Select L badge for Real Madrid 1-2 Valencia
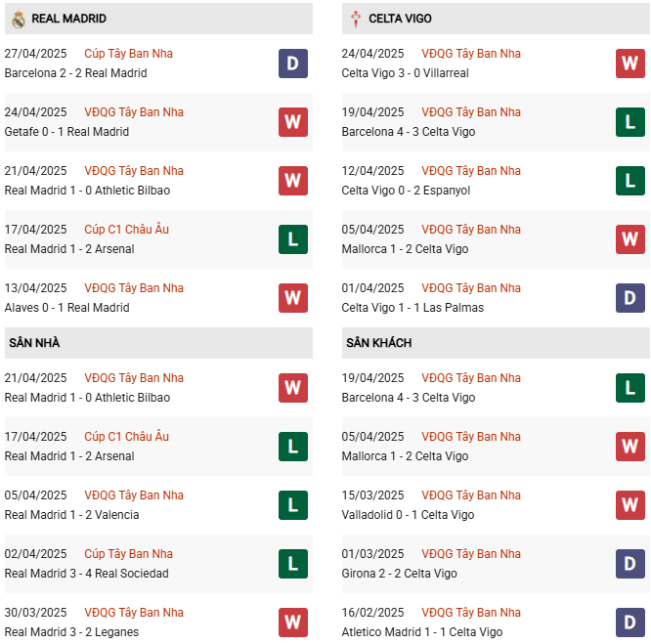Viewport: 651px width, 644px height. pyautogui.click(x=292, y=505)
